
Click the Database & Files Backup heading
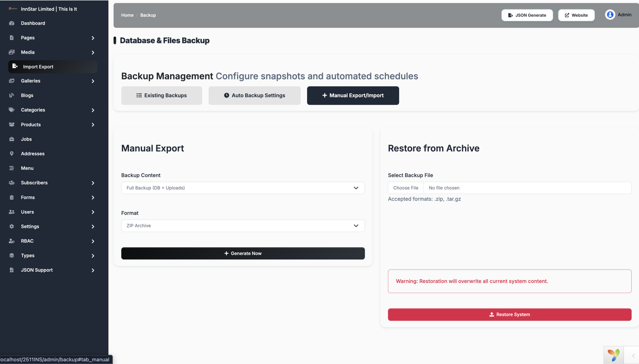(164, 40)
